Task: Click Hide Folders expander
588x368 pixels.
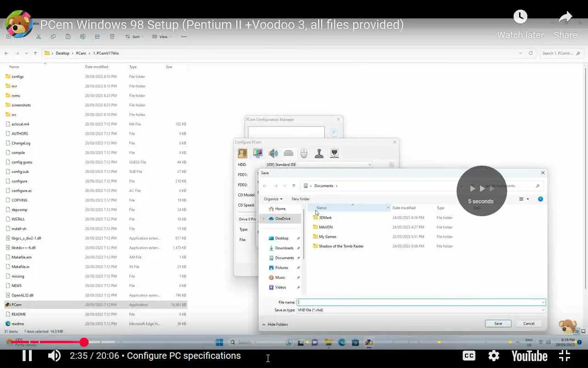Action: point(275,324)
